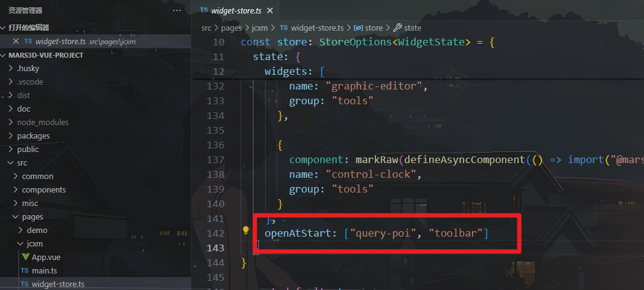Close the widget-store.ts editor tab
The width and height of the screenshot is (644, 290).
tap(270, 10)
